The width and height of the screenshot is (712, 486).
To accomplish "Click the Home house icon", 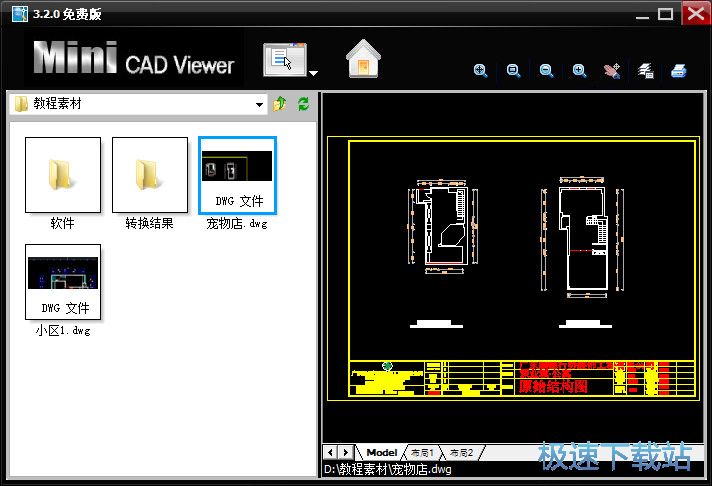I will 363,59.
